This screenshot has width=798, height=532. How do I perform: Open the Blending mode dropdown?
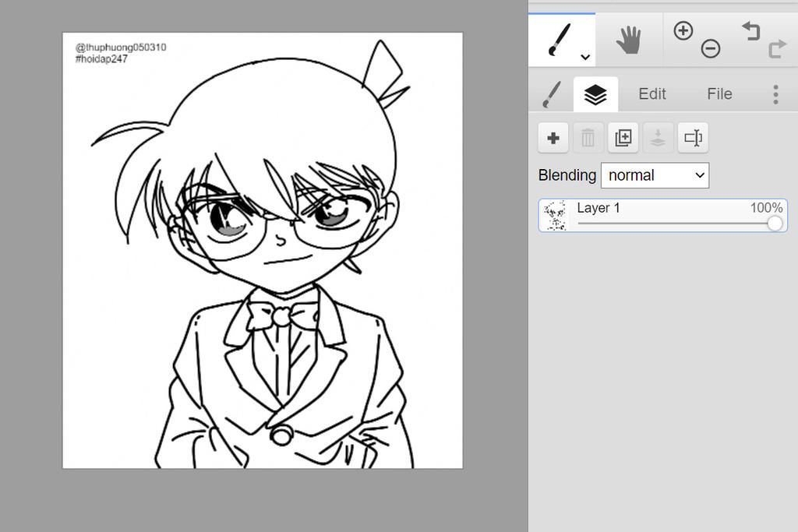(655, 175)
